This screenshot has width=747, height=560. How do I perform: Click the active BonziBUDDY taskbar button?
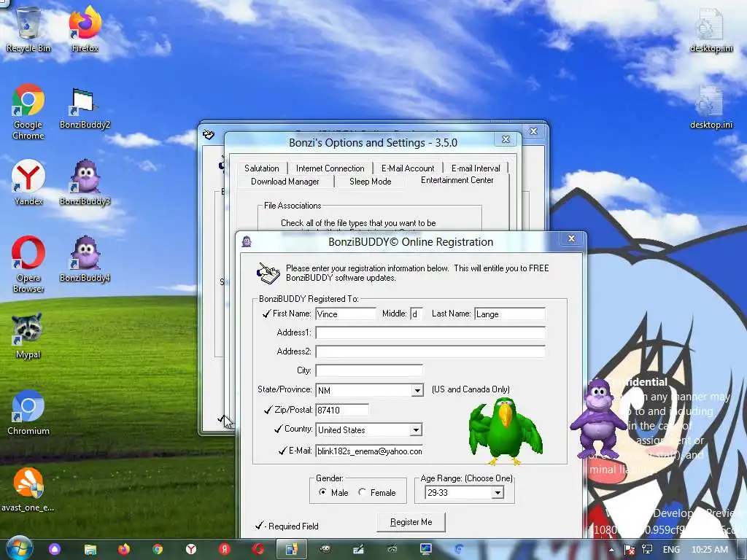point(292,549)
